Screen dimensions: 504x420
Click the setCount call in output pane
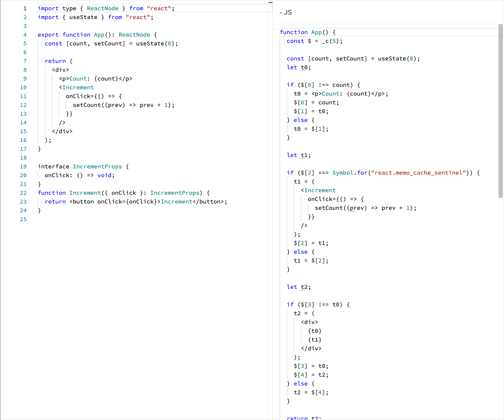click(365, 208)
